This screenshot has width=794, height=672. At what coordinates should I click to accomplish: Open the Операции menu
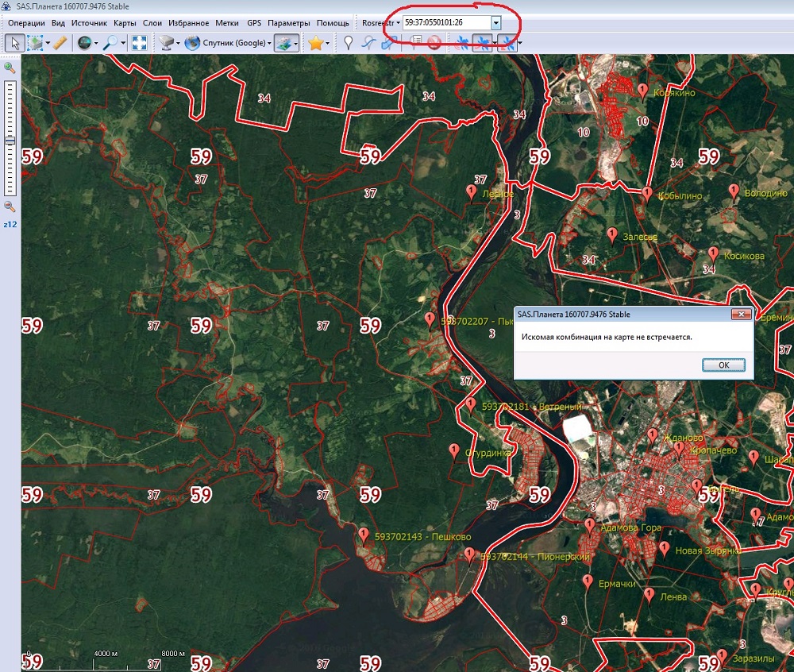26,23
